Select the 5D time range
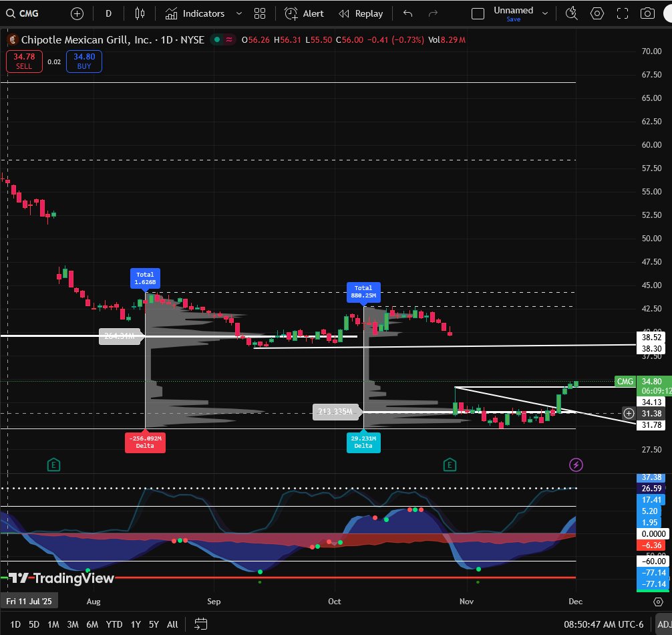The image size is (672, 635). click(34, 624)
